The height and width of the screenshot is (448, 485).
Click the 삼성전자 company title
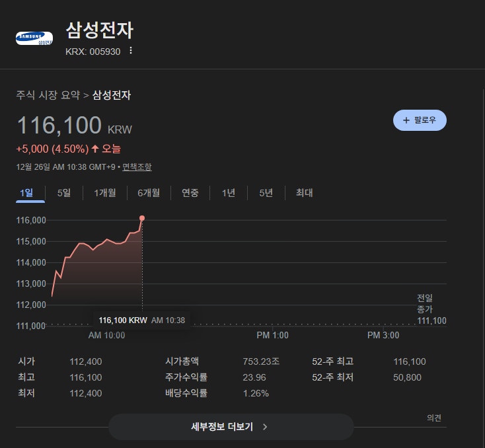pyautogui.click(x=100, y=31)
